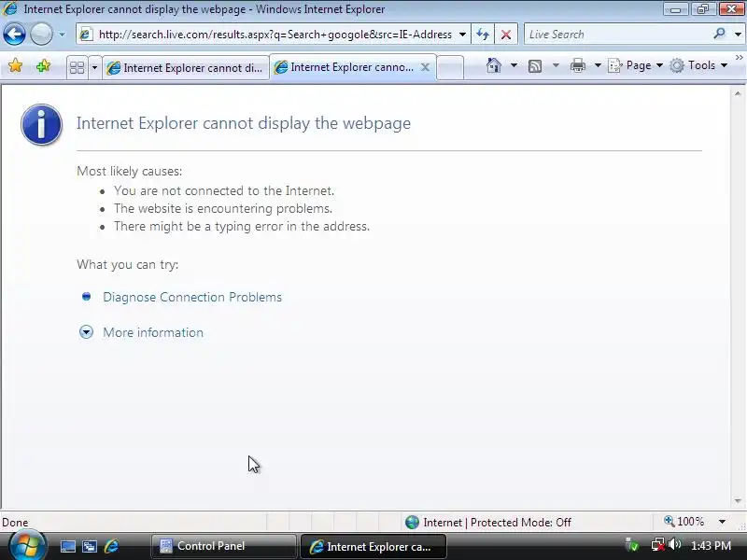This screenshot has height=560, width=747.
Task: Expand the Feeds dropdown arrow
Action: click(x=556, y=65)
